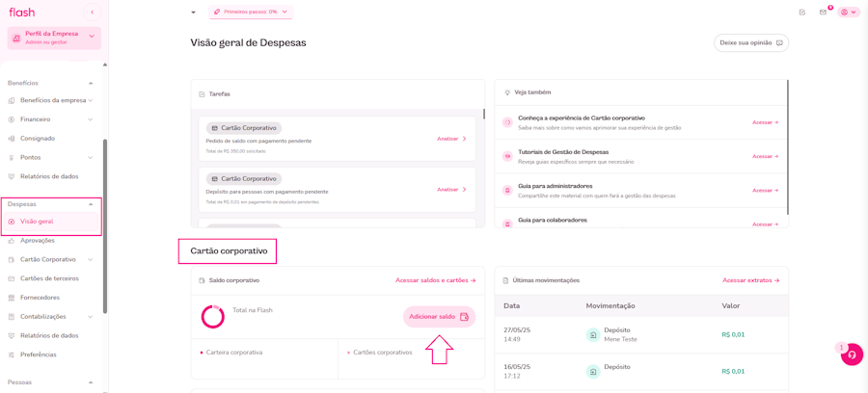Screen dimensions: 868x393
Task: Click the feedback icon in Deixe sua opinião
Action: [x=779, y=42]
